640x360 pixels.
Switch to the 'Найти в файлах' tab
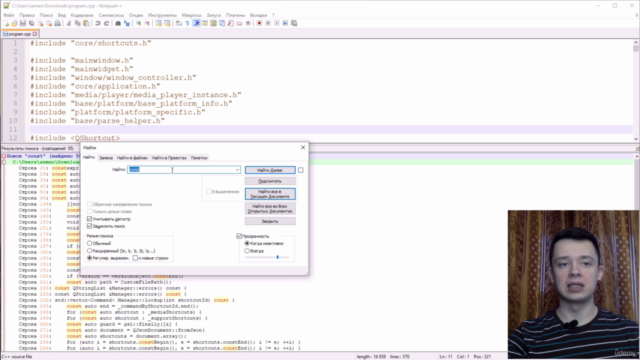coord(132,158)
